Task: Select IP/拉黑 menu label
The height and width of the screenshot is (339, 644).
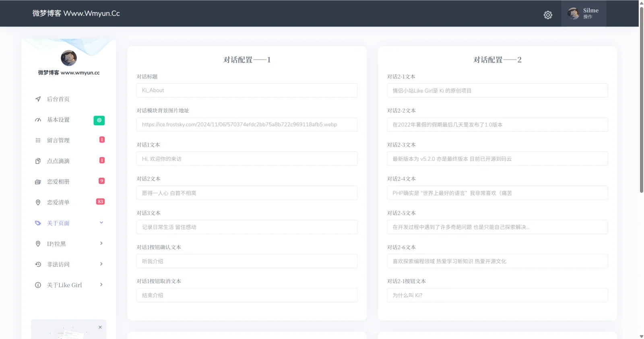Action: 56,244
